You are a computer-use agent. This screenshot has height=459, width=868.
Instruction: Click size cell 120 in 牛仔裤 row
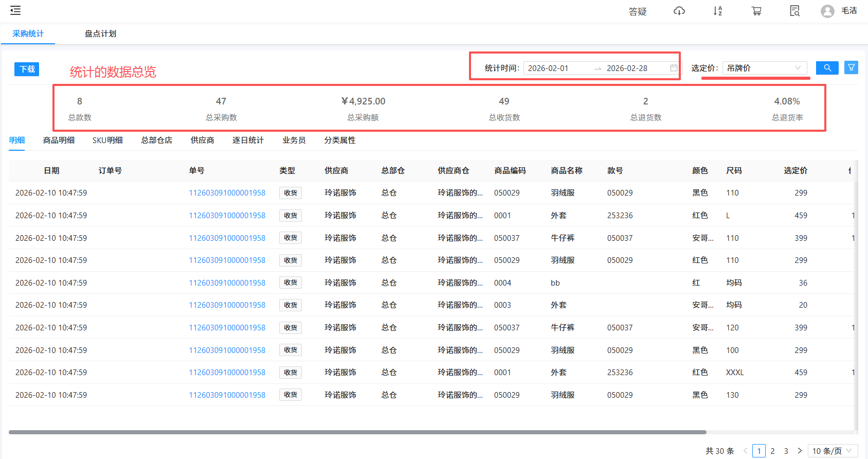pyautogui.click(x=732, y=328)
